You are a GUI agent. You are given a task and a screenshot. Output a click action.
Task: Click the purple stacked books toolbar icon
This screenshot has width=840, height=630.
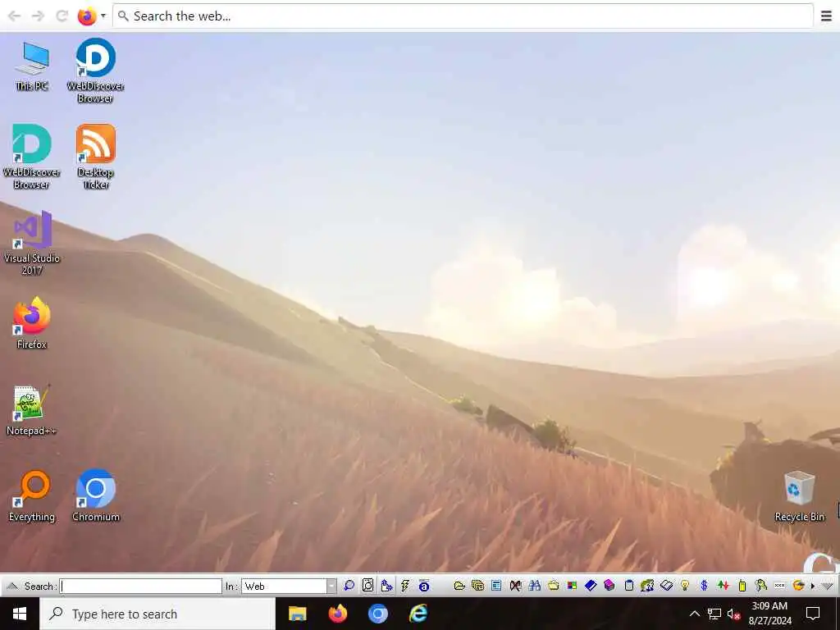coord(609,586)
